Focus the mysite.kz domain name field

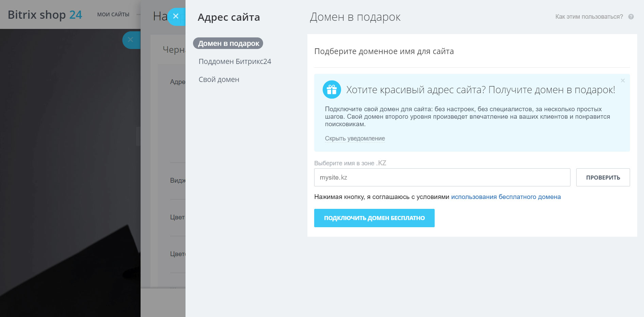442,177
